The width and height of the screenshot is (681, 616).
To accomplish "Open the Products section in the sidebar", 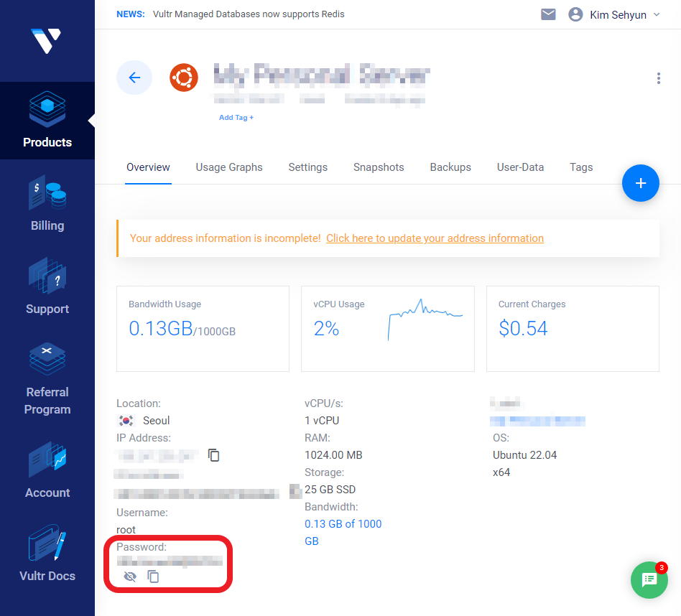I will pos(47,120).
